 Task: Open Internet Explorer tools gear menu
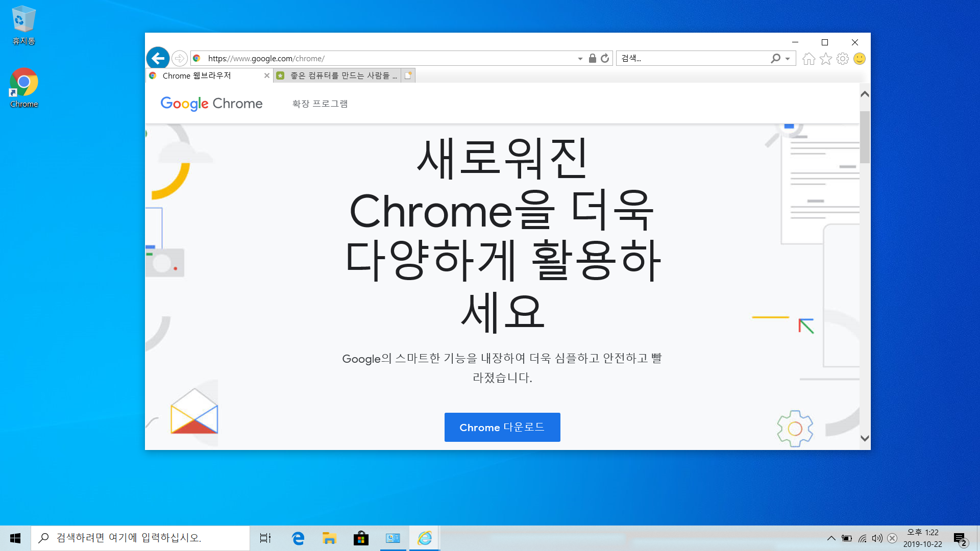[x=843, y=59]
